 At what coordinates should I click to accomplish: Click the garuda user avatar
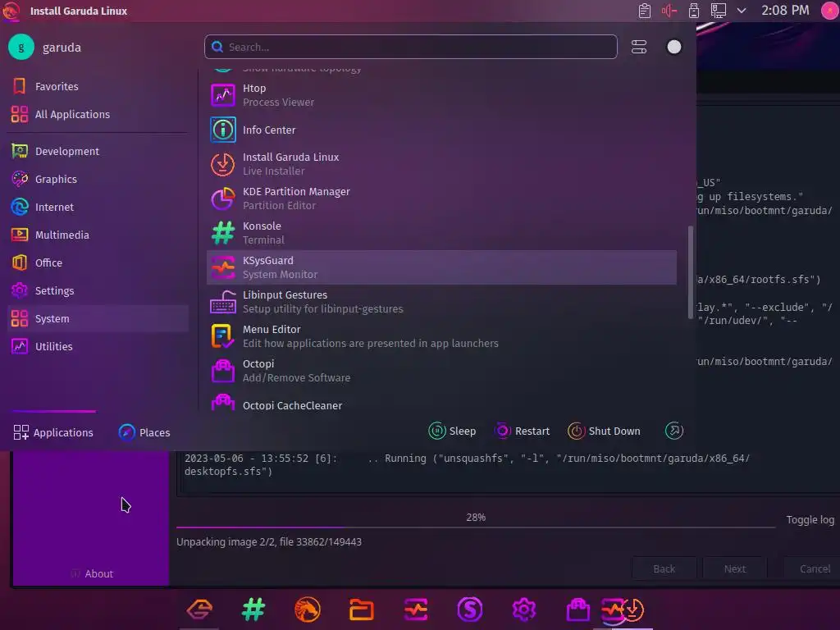pyautogui.click(x=21, y=47)
